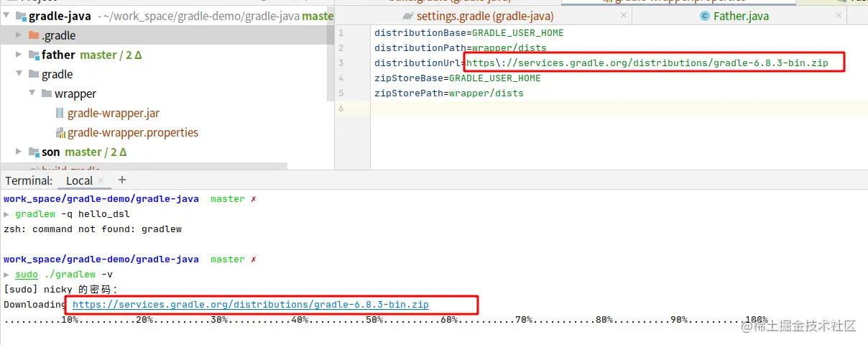Select the Local terminal tab

[x=80, y=180]
